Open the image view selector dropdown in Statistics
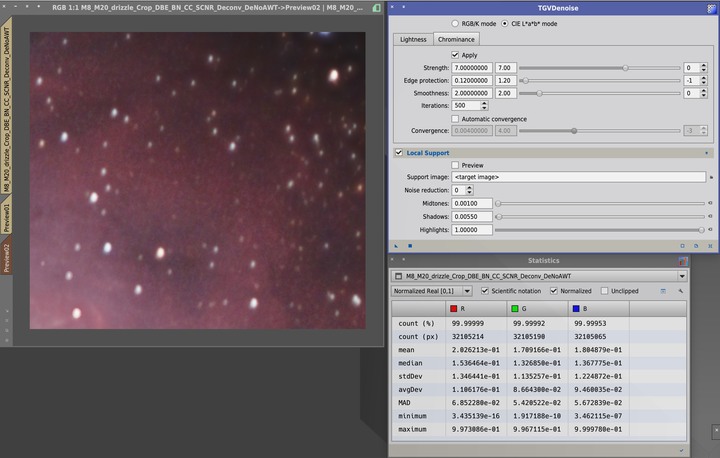The image size is (720, 458). [x=682, y=275]
